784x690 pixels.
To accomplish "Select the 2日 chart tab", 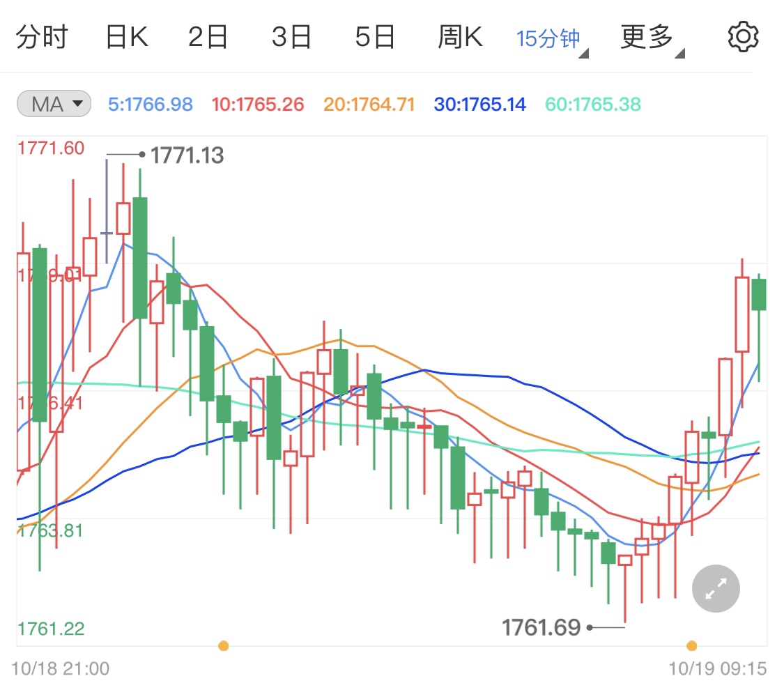I will [x=208, y=37].
